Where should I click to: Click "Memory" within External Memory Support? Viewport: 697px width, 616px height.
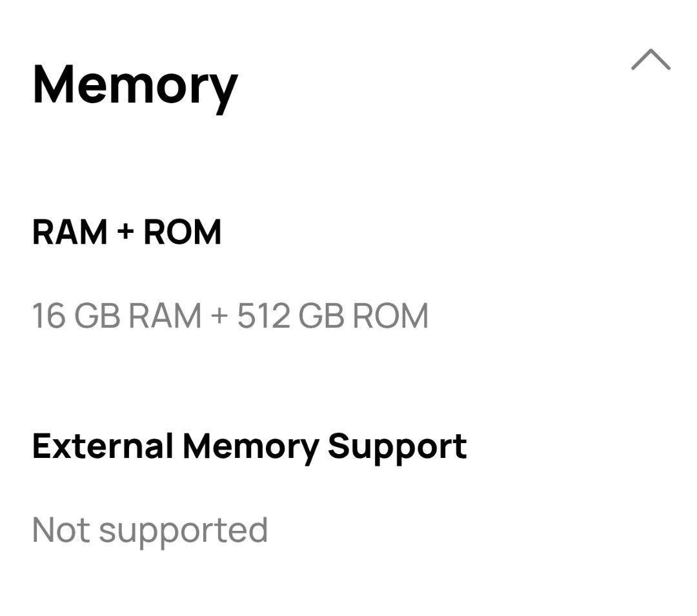[250, 446]
